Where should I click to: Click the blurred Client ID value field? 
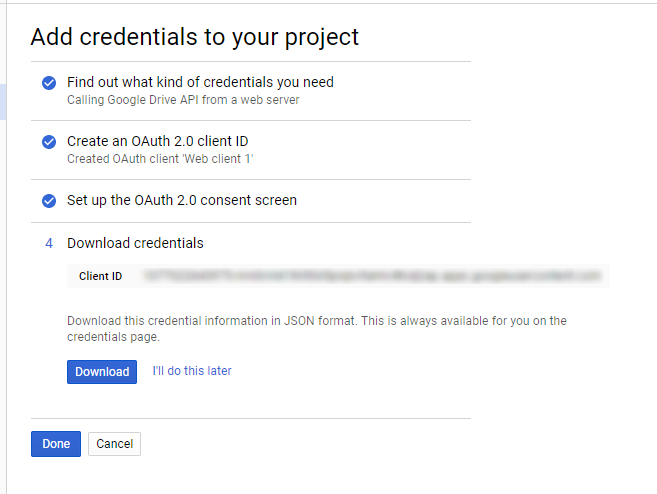point(373,276)
